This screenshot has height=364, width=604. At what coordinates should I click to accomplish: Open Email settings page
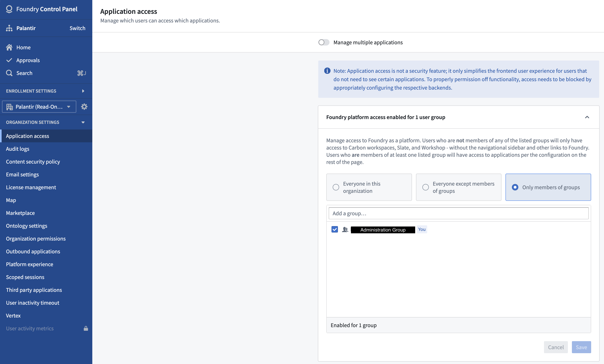46,175
